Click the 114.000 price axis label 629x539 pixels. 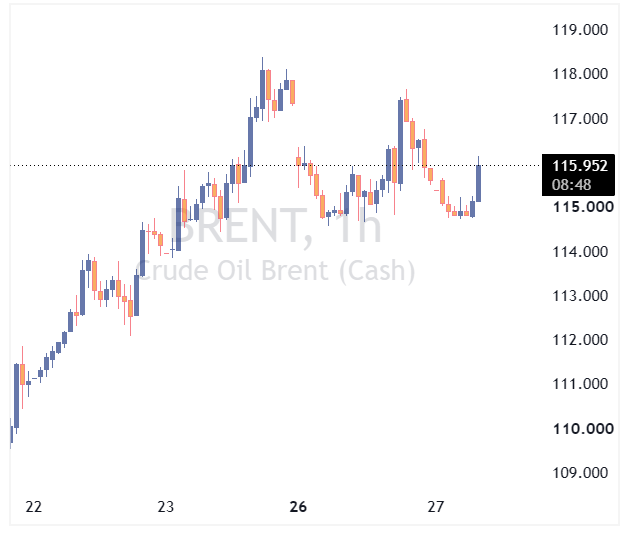pyautogui.click(x=580, y=252)
